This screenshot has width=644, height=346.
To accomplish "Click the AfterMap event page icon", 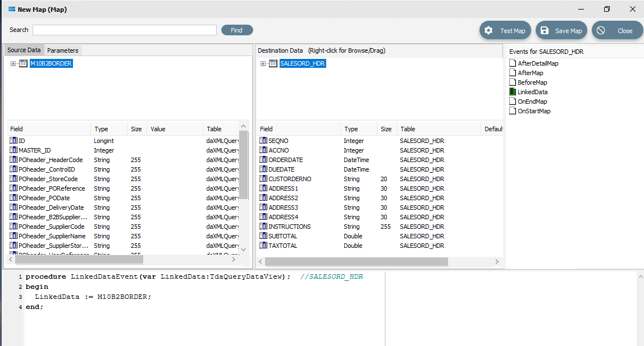I will coord(513,73).
